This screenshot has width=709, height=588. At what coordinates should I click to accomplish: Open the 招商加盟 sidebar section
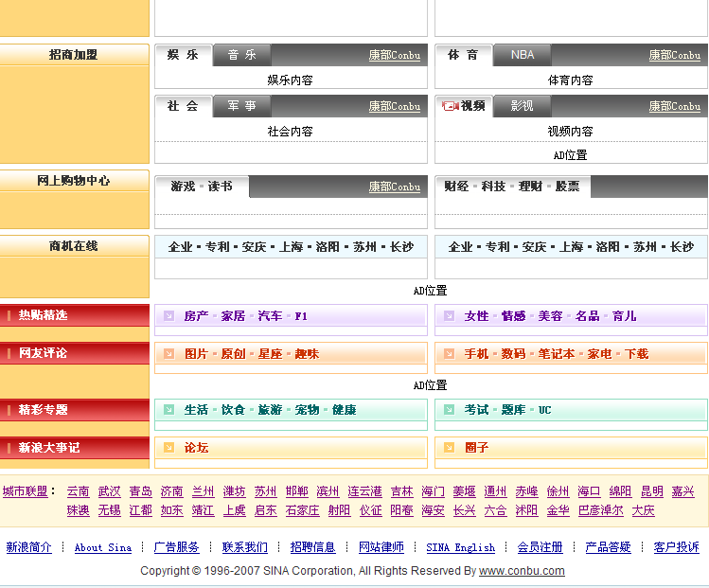coord(74,55)
